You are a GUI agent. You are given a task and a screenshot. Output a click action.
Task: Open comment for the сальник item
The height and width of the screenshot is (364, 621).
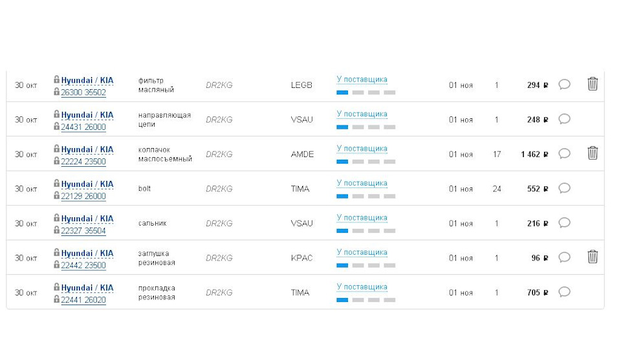pyautogui.click(x=564, y=223)
